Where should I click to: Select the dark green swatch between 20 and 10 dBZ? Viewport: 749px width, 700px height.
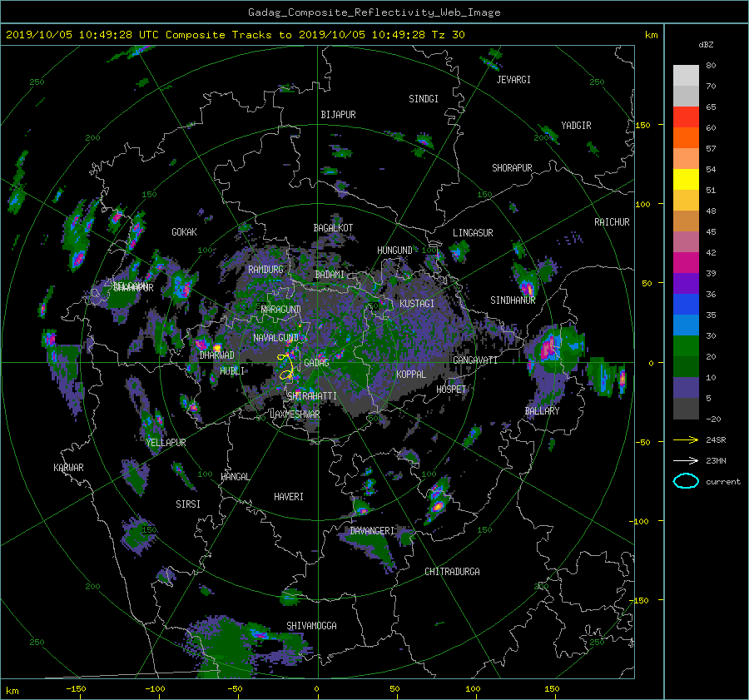pos(686,366)
